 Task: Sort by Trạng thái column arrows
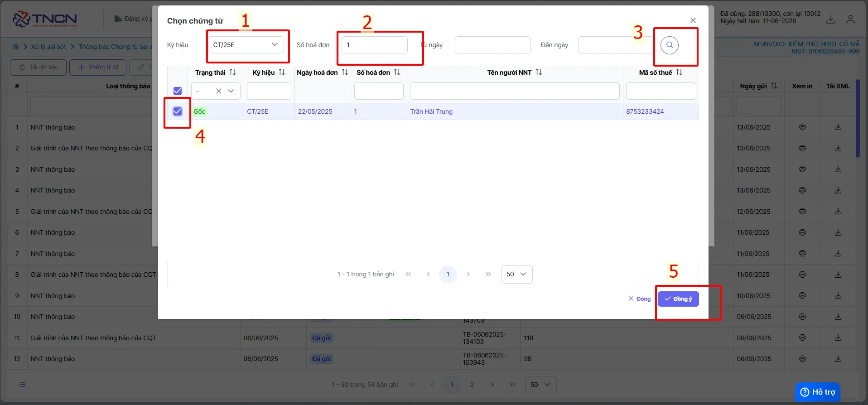(x=232, y=72)
